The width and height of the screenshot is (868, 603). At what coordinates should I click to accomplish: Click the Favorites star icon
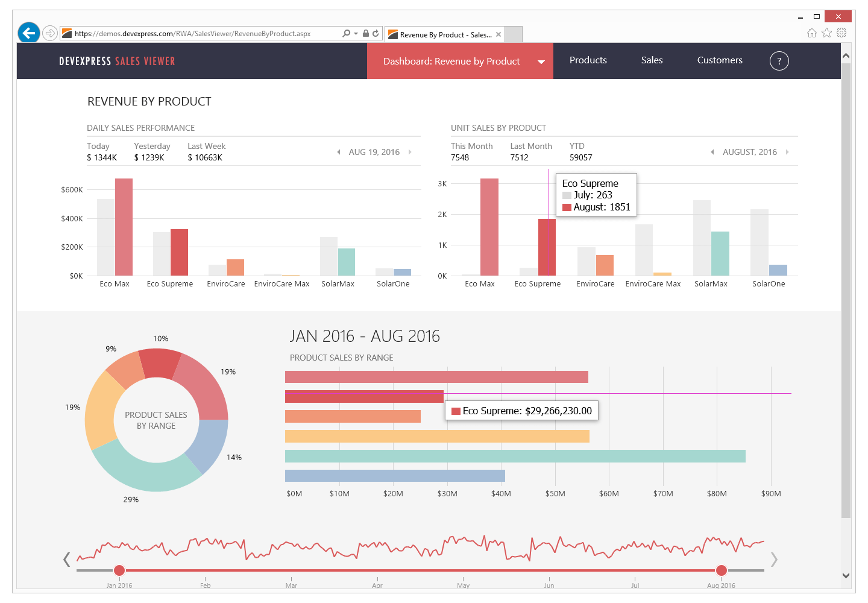coord(826,33)
